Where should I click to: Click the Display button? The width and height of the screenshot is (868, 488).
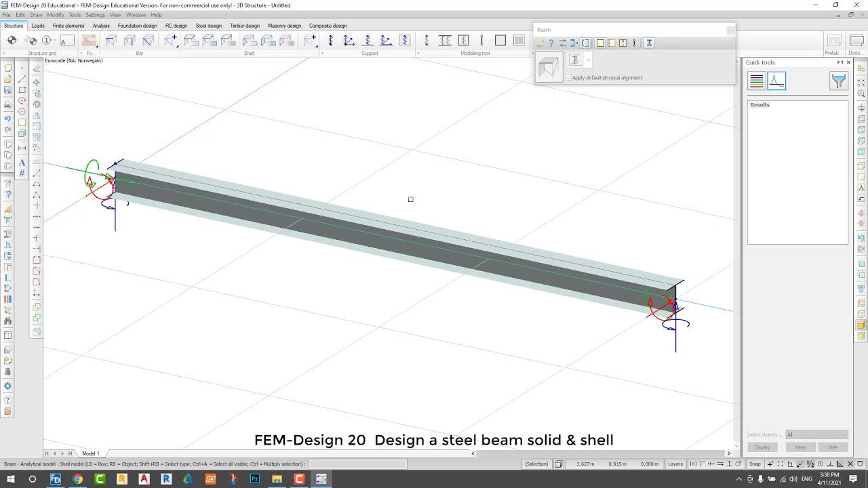(x=762, y=447)
